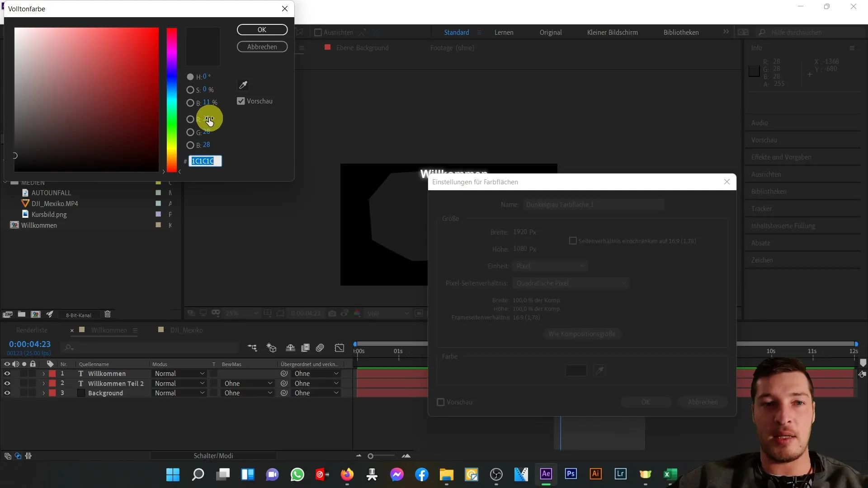The image size is (868, 488).
Task: Drag the hue slider in color picker
Action: coord(172,99)
